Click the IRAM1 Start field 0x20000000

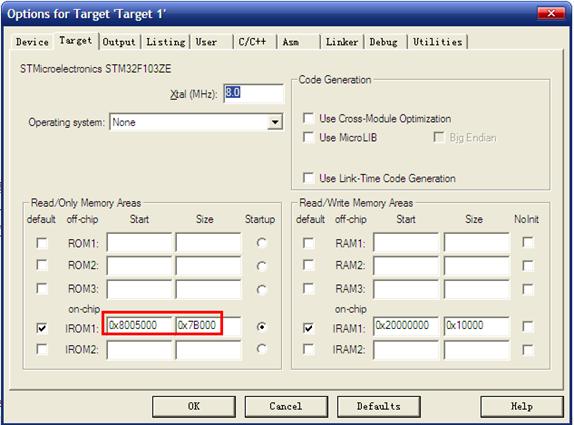coord(406,325)
